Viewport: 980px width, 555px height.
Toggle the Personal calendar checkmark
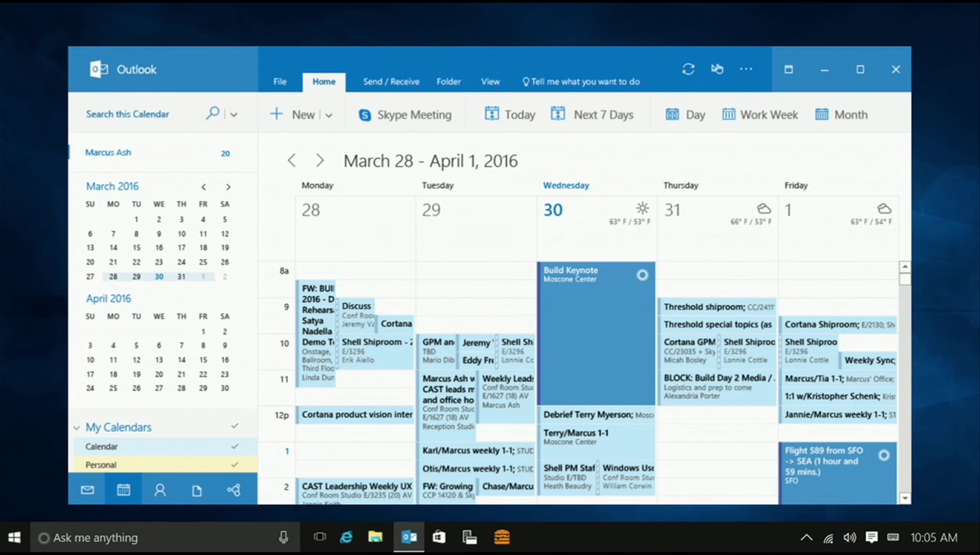coord(234,464)
